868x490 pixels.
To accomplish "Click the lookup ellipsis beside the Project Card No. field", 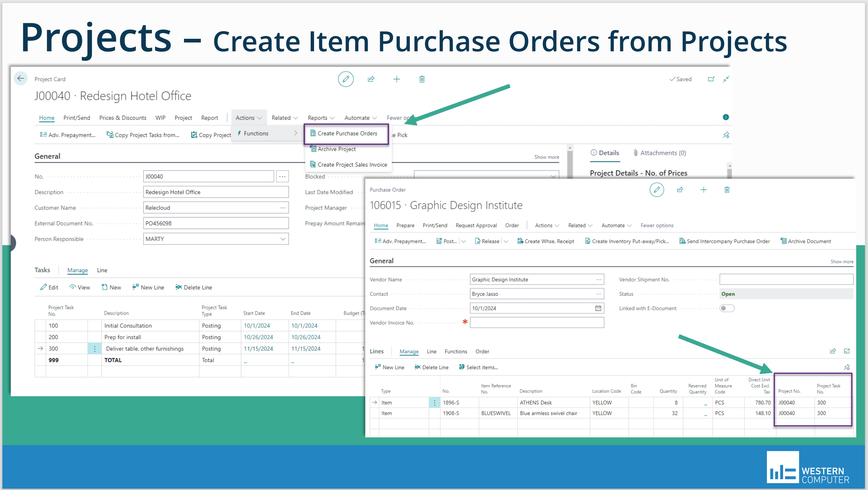I will (x=282, y=176).
